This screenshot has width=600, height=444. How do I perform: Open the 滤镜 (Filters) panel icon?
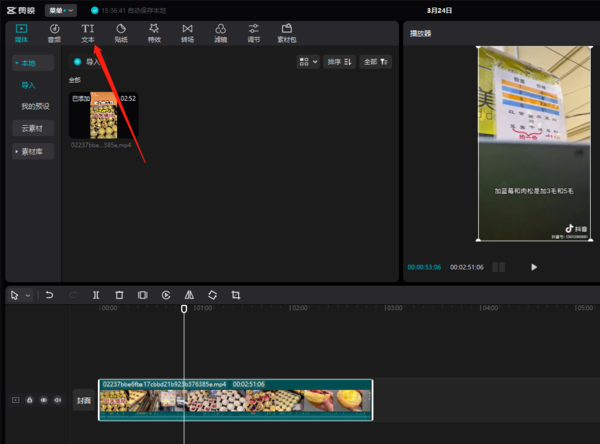click(220, 33)
